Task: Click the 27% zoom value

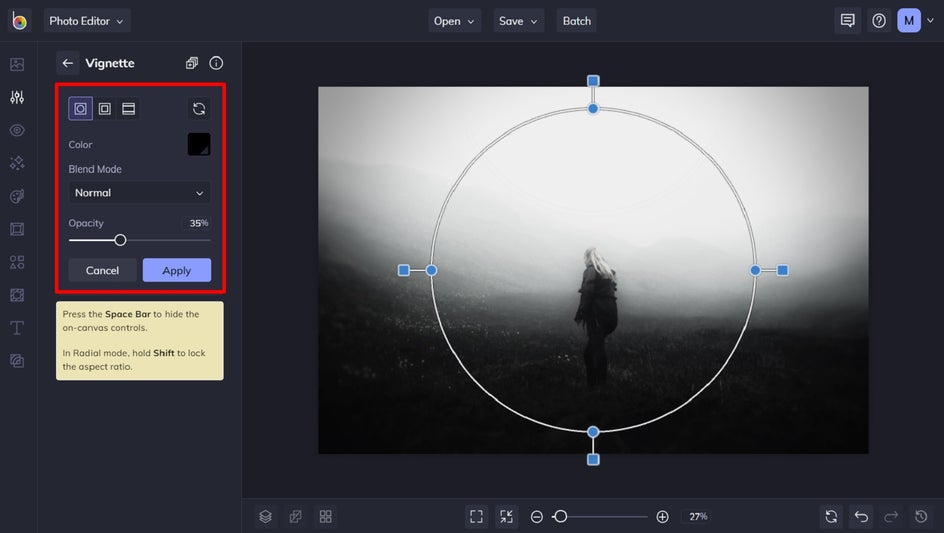Action: pos(698,516)
